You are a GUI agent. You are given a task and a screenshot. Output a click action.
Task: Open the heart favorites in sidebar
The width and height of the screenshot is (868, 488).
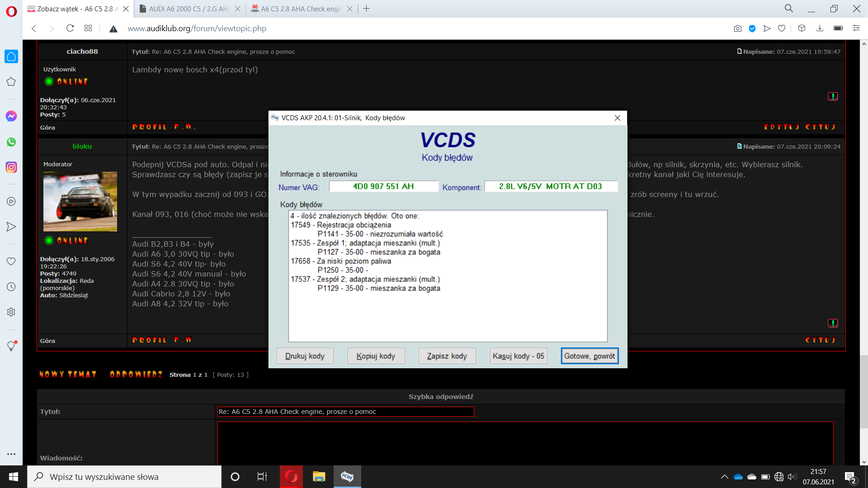[x=11, y=261]
